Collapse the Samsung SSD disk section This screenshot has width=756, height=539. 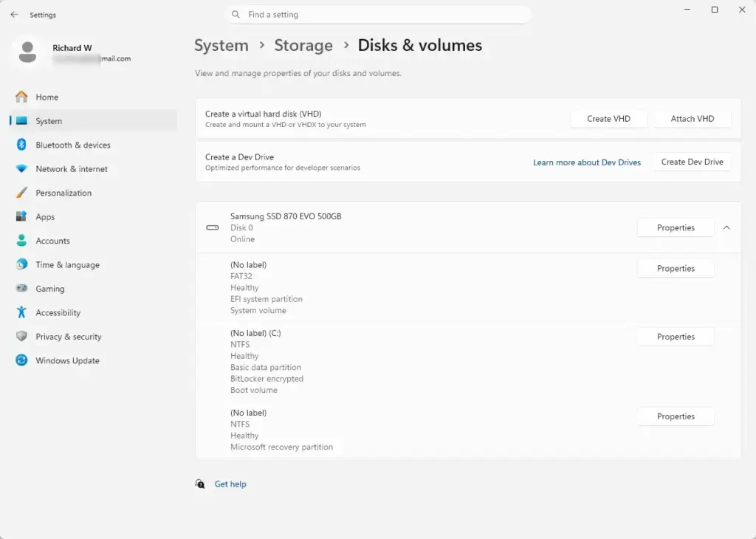click(726, 227)
